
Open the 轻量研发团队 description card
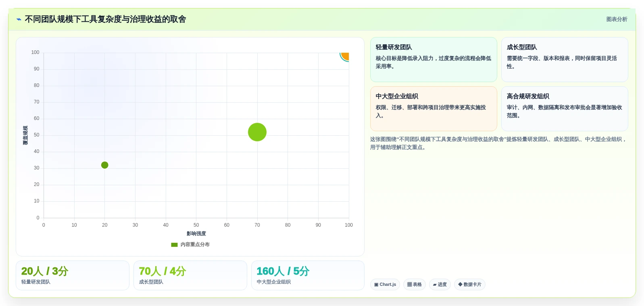(434, 60)
